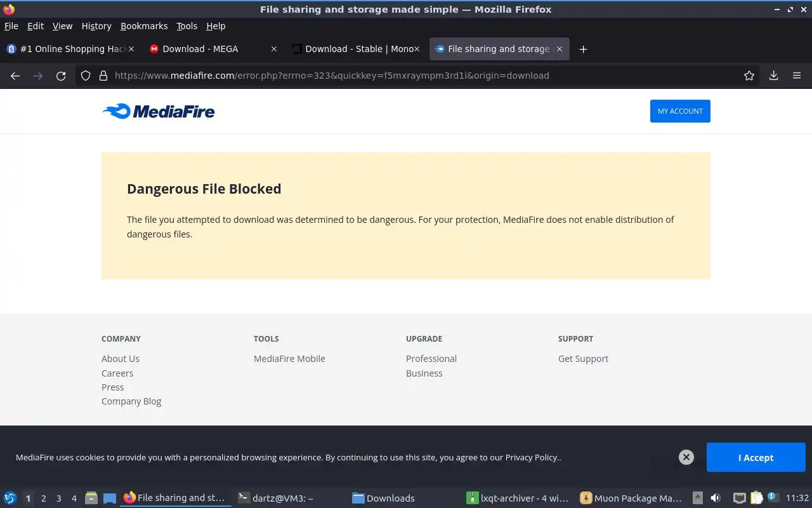Screen dimensions: 812x508
Task: Activate the Downloads folder taskbar entry
Action: click(x=404, y=498)
